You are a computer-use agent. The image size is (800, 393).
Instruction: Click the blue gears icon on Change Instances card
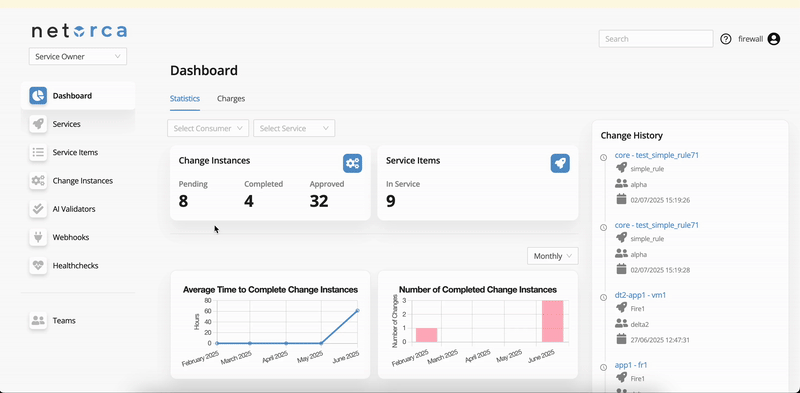point(353,163)
